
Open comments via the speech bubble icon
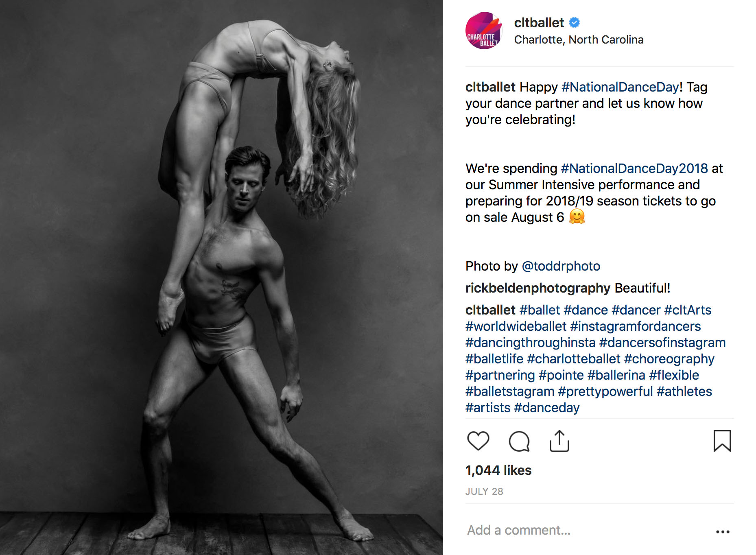tap(519, 441)
